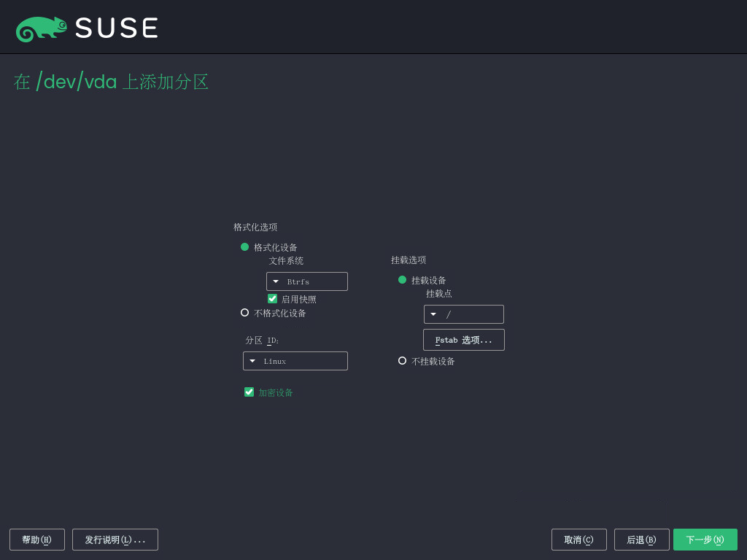Proceed with 下一步(N) button
This screenshot has width=747, height=560.
(x=705, y=540)
